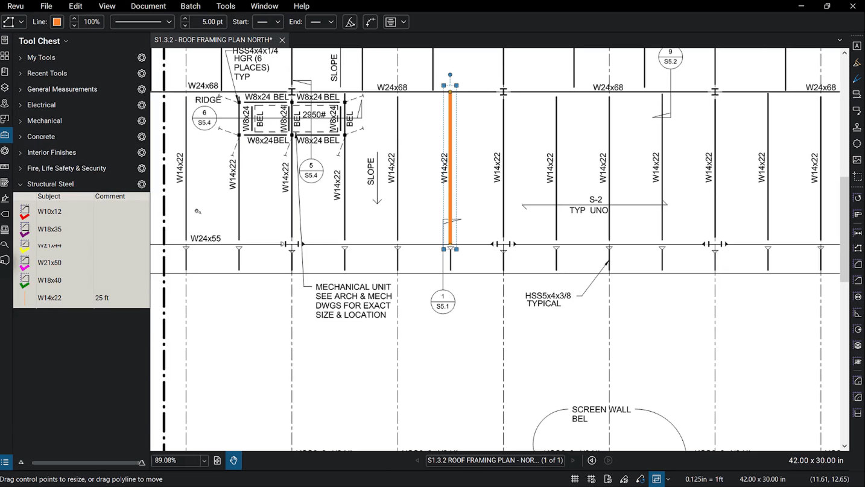The image size is (868, 487).
Task: Toggle grid display in status bar
Action: tap(575, 479)
